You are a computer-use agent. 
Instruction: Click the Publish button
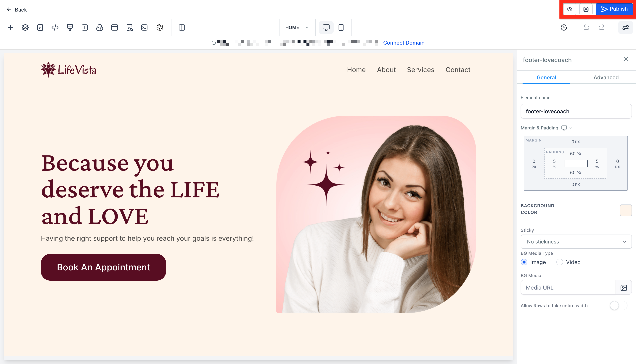click(x=614, y=9)
